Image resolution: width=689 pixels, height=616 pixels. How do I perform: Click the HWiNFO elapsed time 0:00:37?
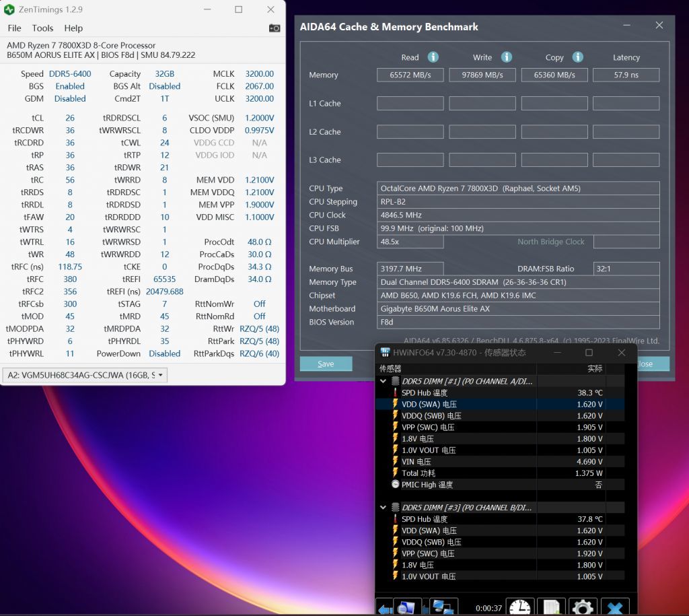(x=488, y=608)
